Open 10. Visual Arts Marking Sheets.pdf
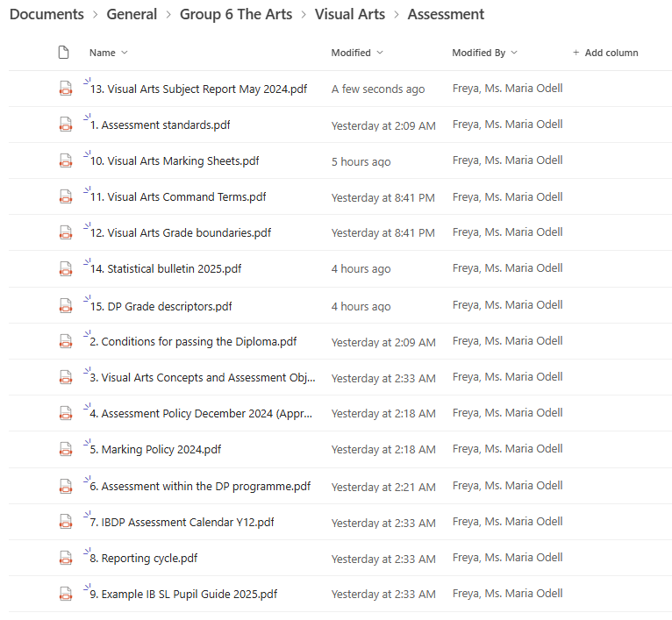 pyautogui.click(x=175, y=161)
